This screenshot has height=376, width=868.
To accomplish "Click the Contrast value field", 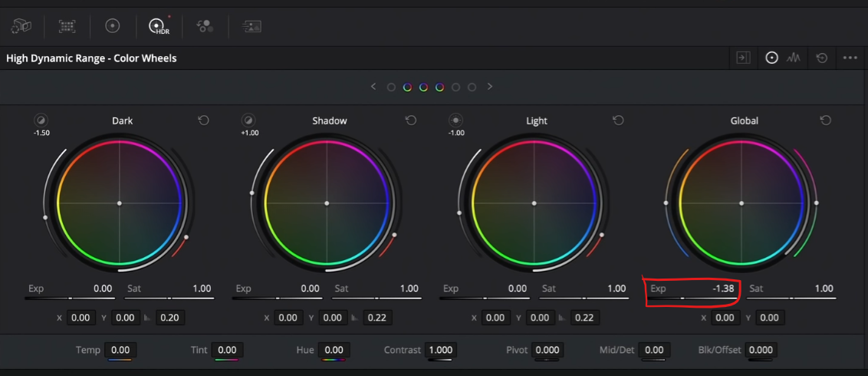I will pos(441,350).
